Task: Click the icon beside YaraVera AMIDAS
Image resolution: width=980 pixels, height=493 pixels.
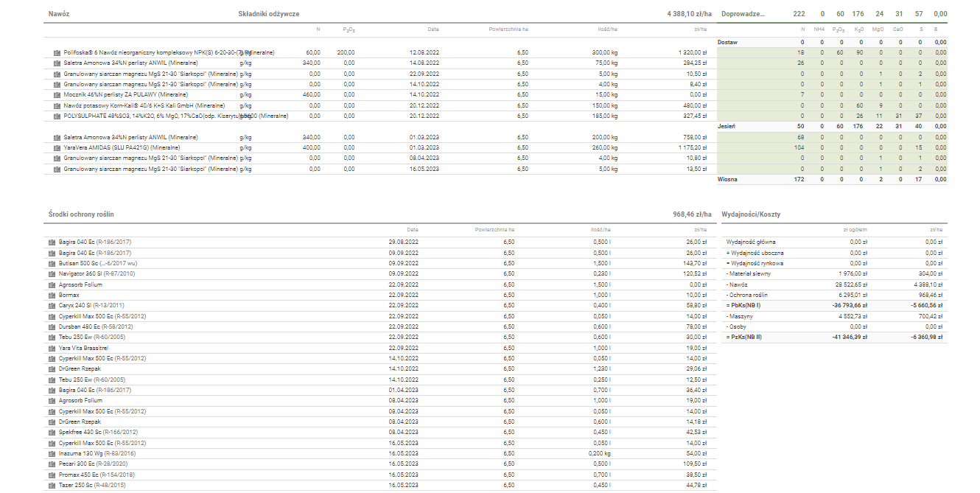Action: coord(57,147)
